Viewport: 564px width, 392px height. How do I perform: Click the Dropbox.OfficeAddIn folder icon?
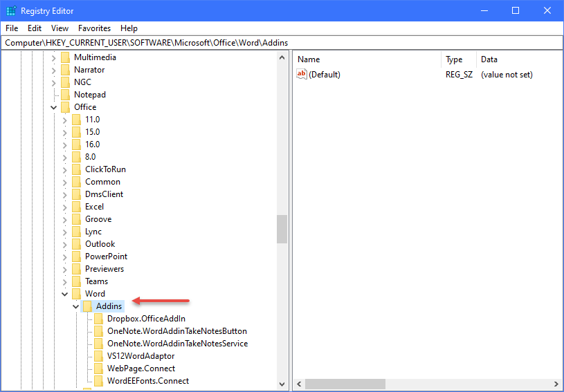(98, 319)
